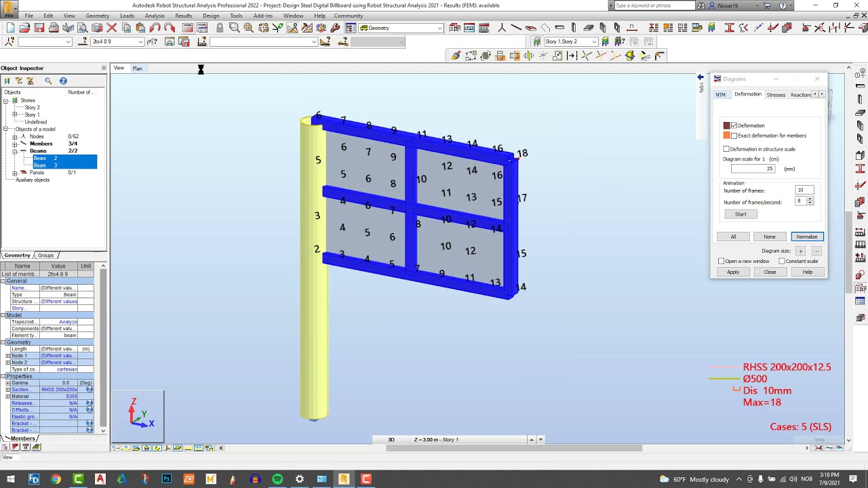Screen dimensions: 868x488
Task: Click the blue help icon in Object Inspector
Action: point(63,81)
